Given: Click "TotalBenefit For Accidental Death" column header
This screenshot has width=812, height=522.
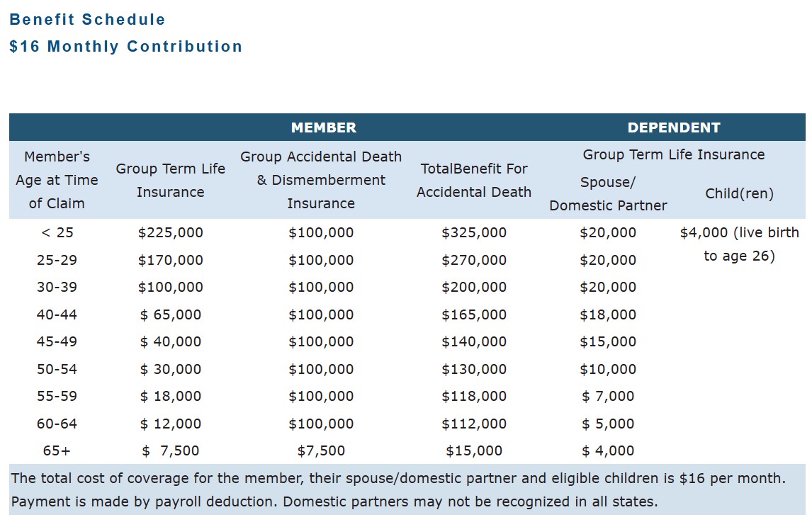Looking at the screenshot, I should pos(473,180).
